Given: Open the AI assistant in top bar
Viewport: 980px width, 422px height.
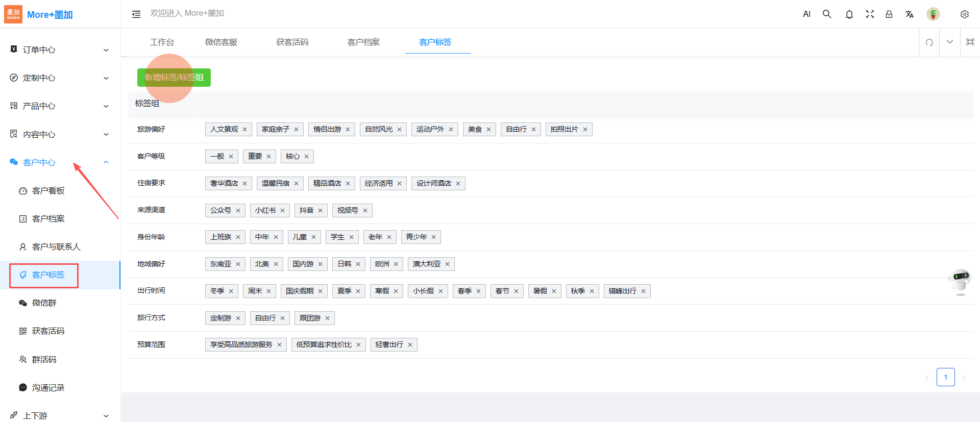Looking at the screenshot, I should point(806,14).
